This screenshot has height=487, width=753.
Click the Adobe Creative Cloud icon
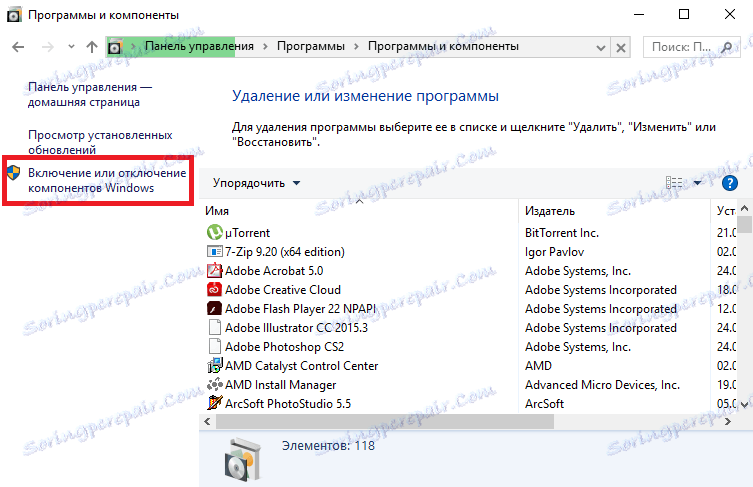214,290
